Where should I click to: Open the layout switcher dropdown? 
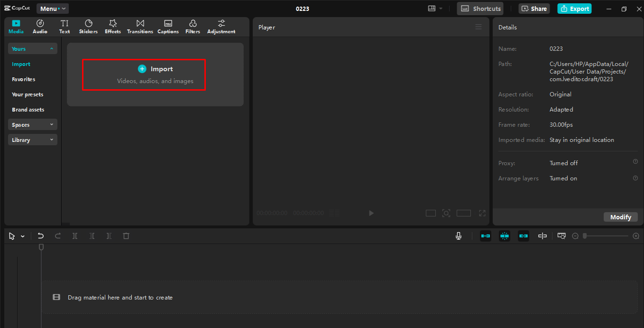(x=435, y=9)
